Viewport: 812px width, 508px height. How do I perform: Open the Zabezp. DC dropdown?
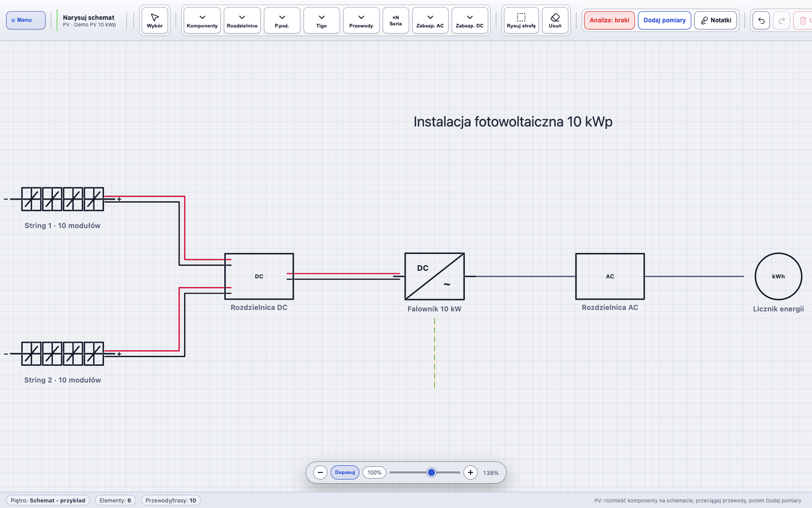point(470,20)
